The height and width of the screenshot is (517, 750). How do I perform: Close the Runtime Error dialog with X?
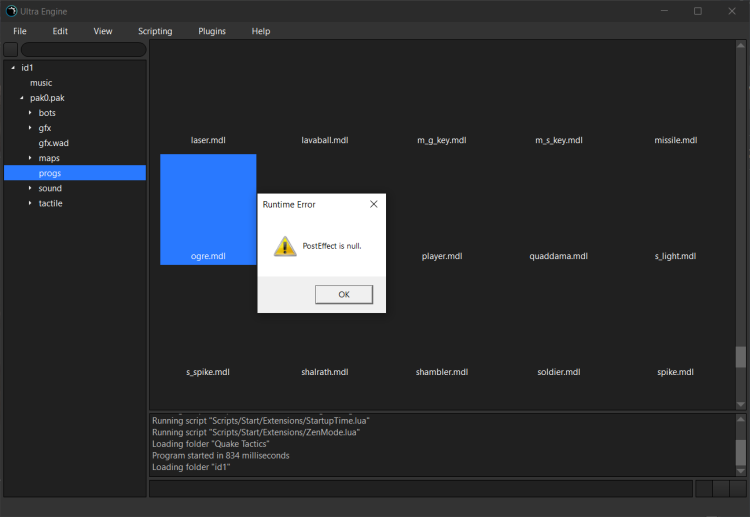coord(373,204)
